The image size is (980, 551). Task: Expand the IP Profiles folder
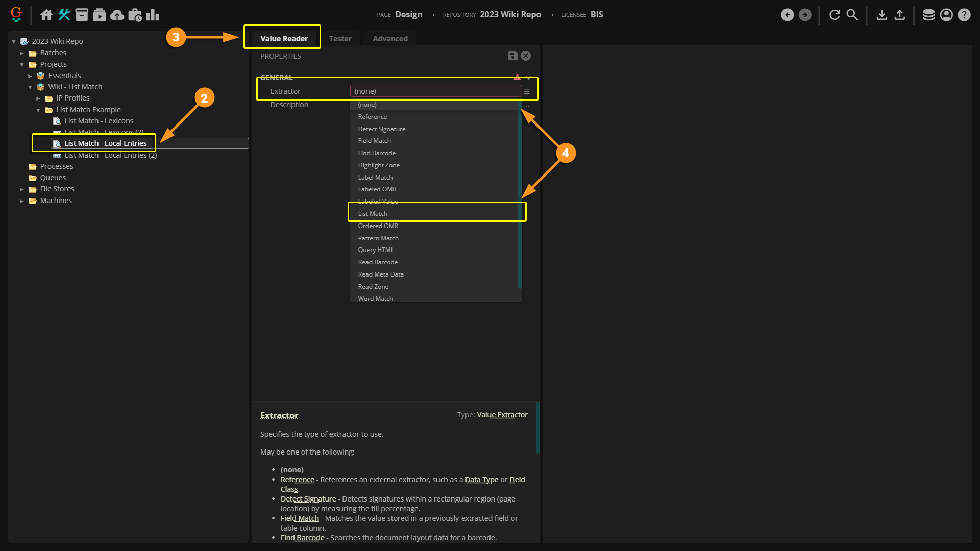[x=38, y=98]
